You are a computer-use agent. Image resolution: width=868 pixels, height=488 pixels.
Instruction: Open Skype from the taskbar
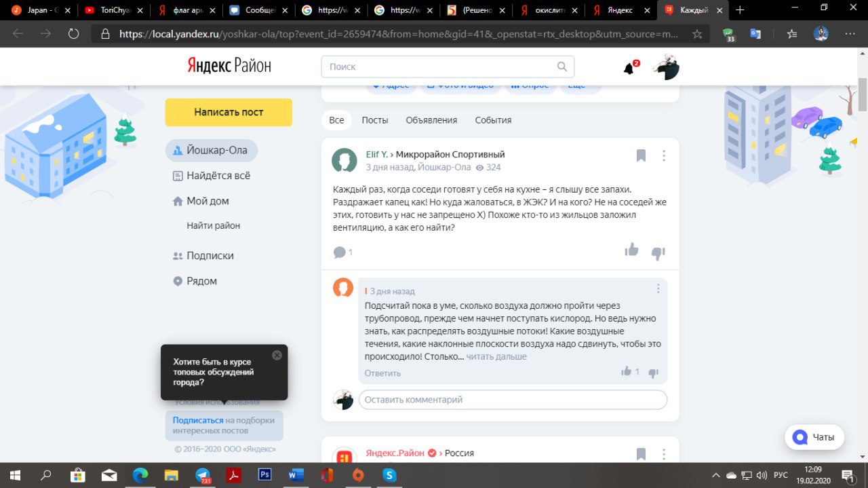(390, 475)
